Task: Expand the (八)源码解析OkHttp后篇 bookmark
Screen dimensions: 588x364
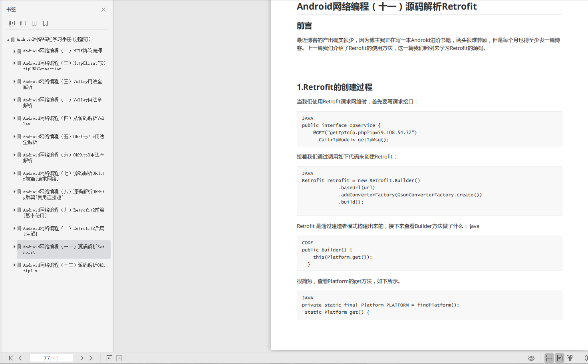Action: 14,192
